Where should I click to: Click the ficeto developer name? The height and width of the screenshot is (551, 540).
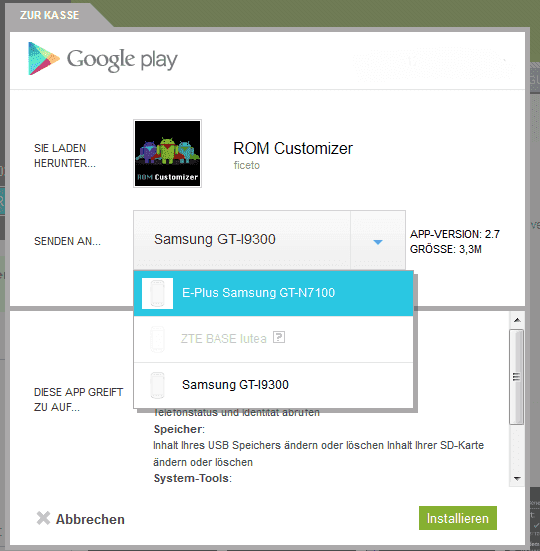(247, 165)
